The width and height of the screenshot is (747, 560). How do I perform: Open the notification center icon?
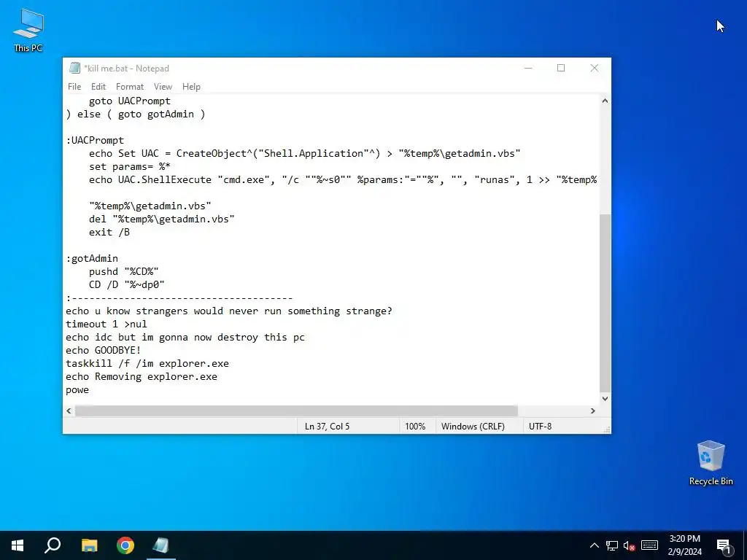point(724,546)
